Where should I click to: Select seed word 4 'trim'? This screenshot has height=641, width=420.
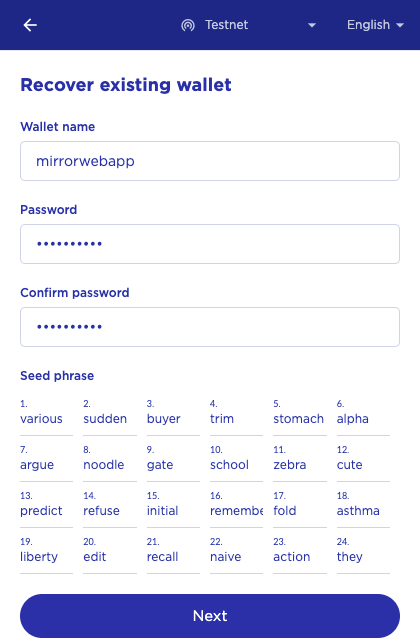(x=236, y=419)
